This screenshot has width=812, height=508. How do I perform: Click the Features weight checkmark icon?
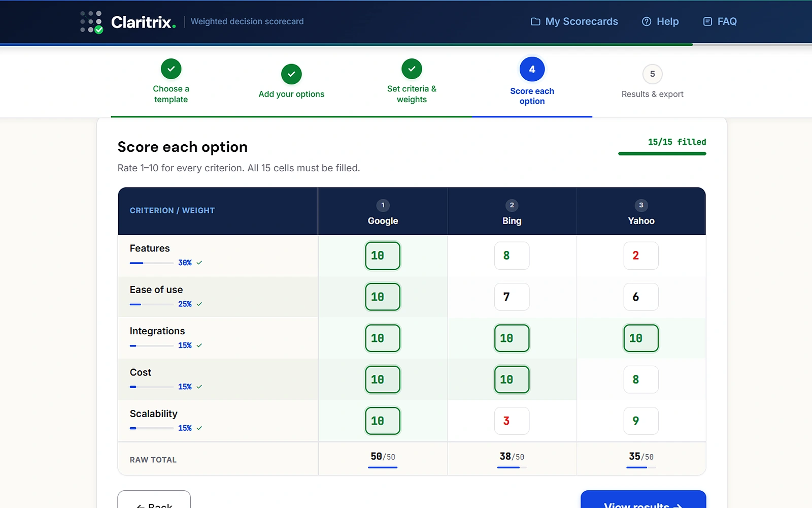click(199, 263)
